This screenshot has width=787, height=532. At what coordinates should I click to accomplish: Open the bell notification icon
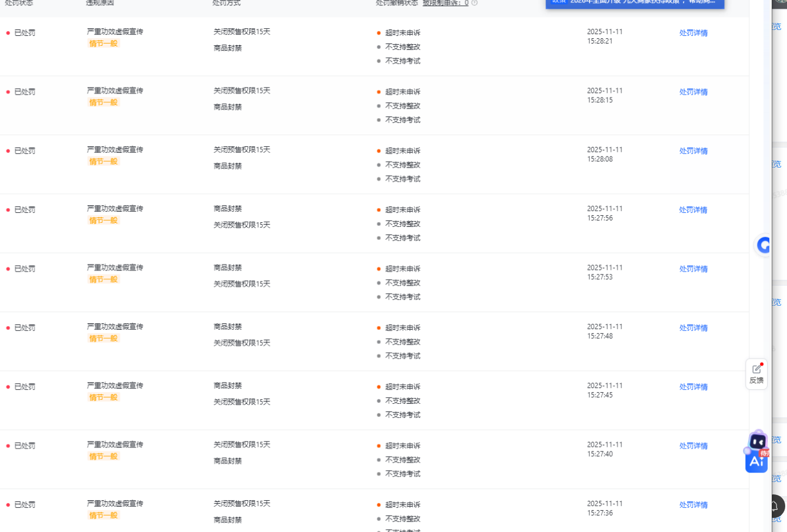[775, 506]
